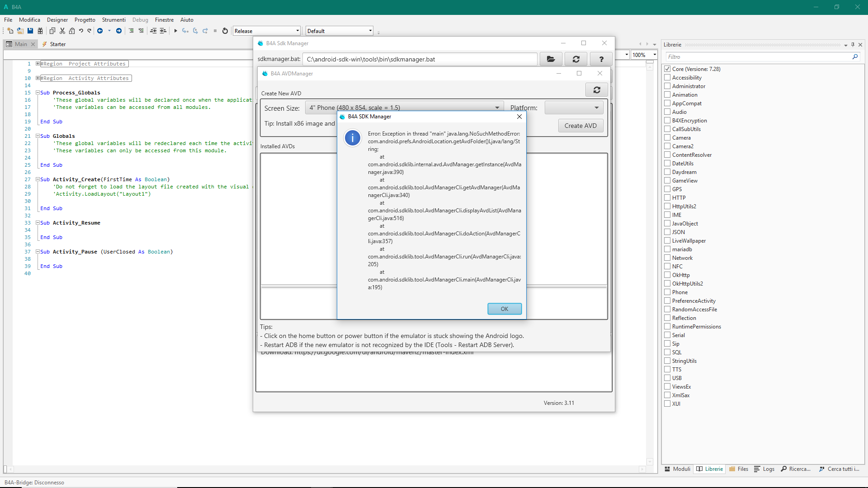868x488 pixels.
Task: Open the Strumenti menu
Action: click(114, 20)
